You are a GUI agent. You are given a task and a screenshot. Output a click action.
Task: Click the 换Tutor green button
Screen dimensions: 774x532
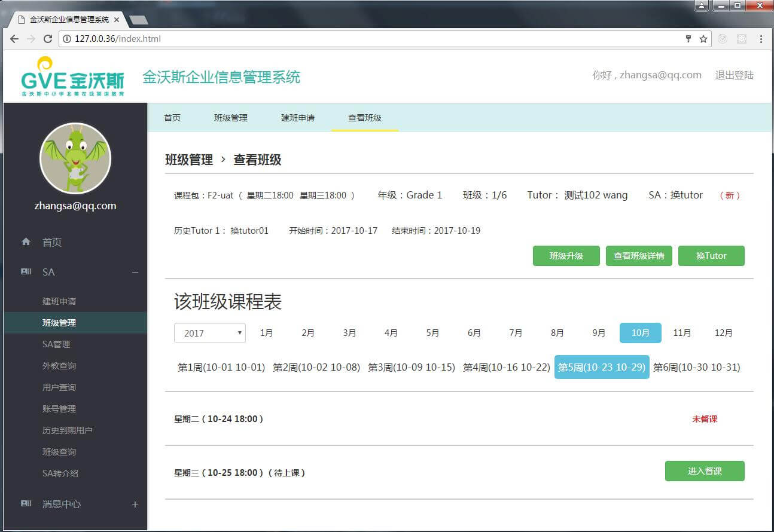coord(711,256)
